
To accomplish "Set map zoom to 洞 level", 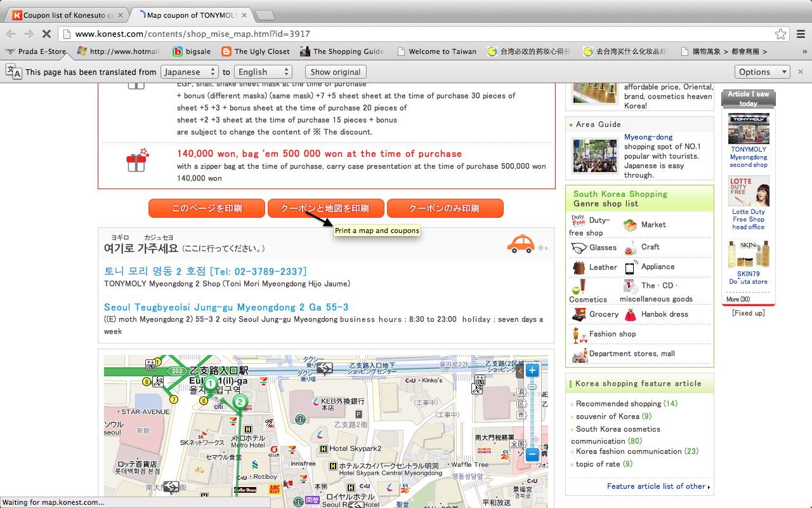I will point(521,392).
